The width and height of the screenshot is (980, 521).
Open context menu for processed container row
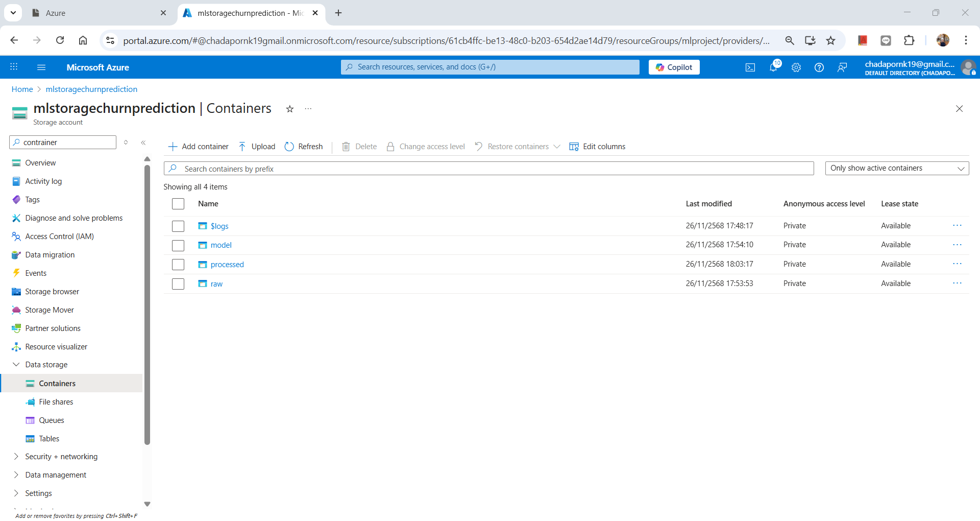point(957,264)
